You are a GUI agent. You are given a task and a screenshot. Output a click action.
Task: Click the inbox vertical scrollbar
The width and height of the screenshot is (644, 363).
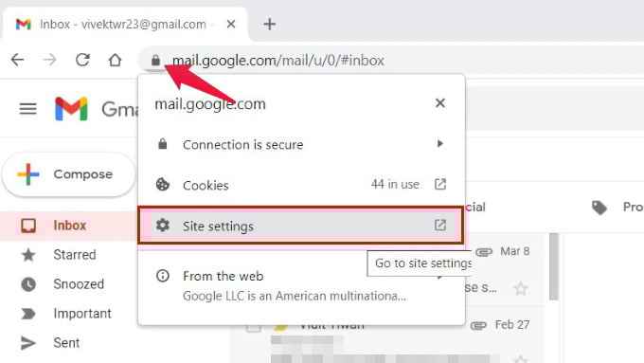pyautogui.click(x=554, y=266)
